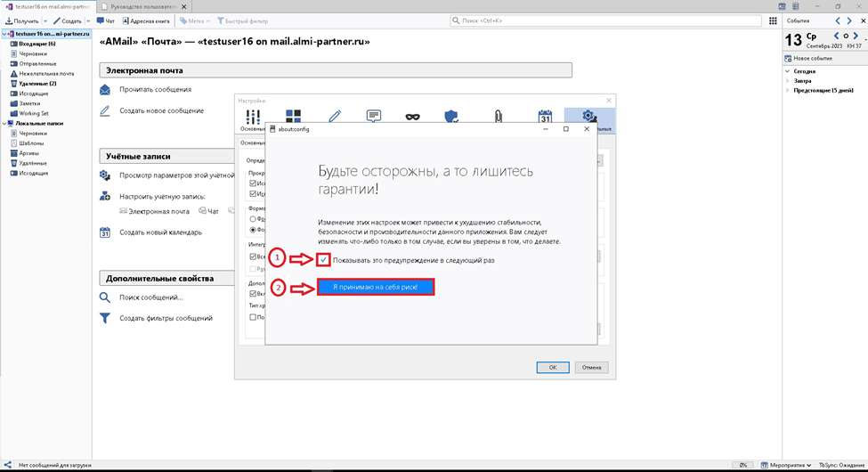This screenshot has width=868, height=472.
Task: Click Создать фильтры сообщений link
Action: tap(166, 318)
